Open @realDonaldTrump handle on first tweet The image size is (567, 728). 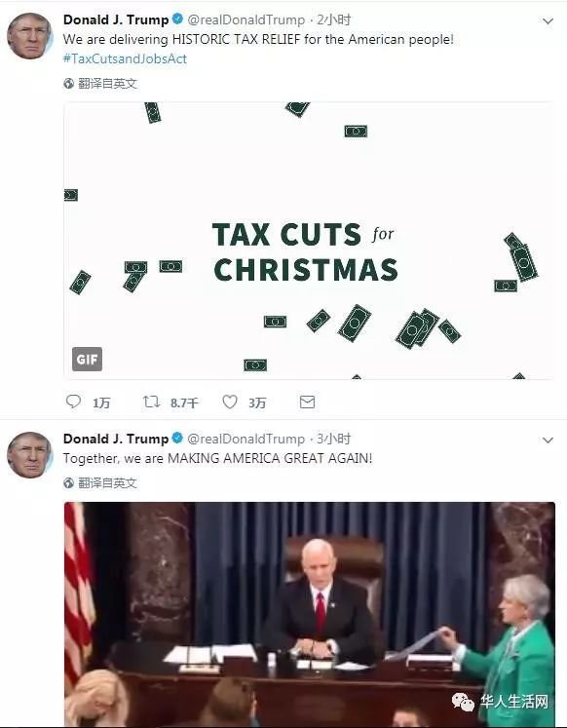click(x=246, y=19)
